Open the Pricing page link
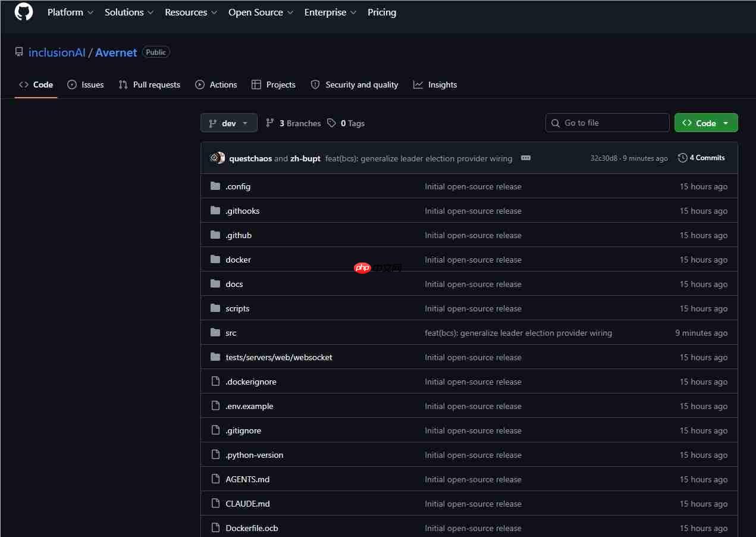The width and height of the screenshot is (756, 537). pos(382,12)
